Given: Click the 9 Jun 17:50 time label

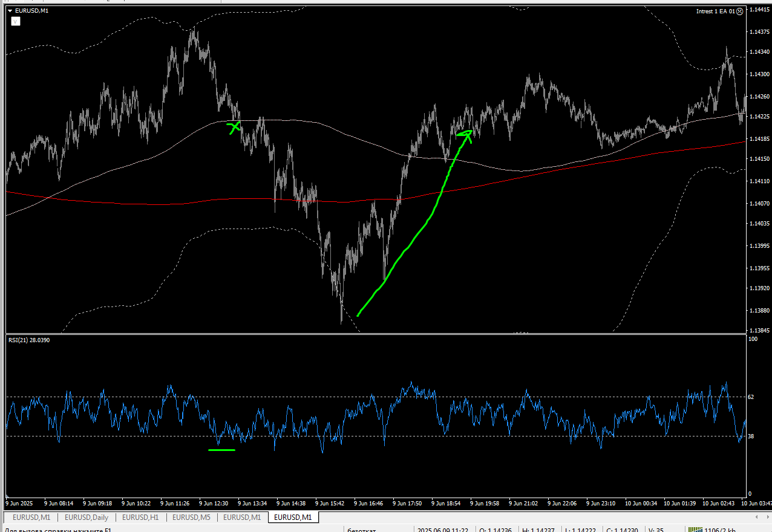Looking at the screenshot, I should 407,503.
